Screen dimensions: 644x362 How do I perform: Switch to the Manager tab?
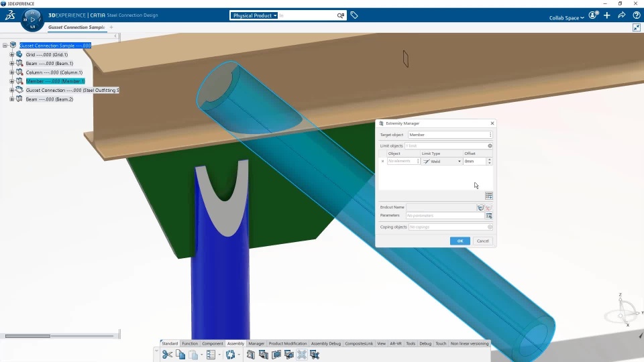coord(256,343)
